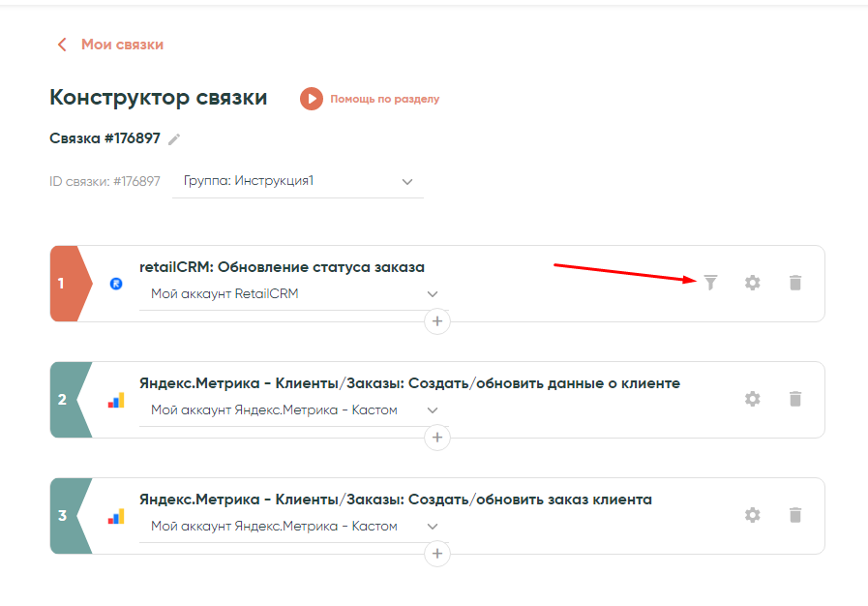Image resolution: width=868 pixels, height=606 pixels.
Task: Expand the Группа: Инструкция1 dropdown
Action: point(406,181)
